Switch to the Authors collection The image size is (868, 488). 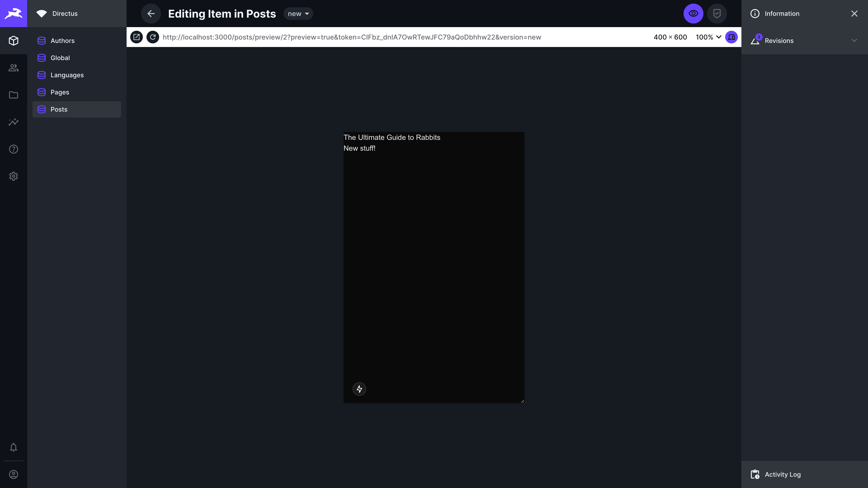(x=62, y=40)
